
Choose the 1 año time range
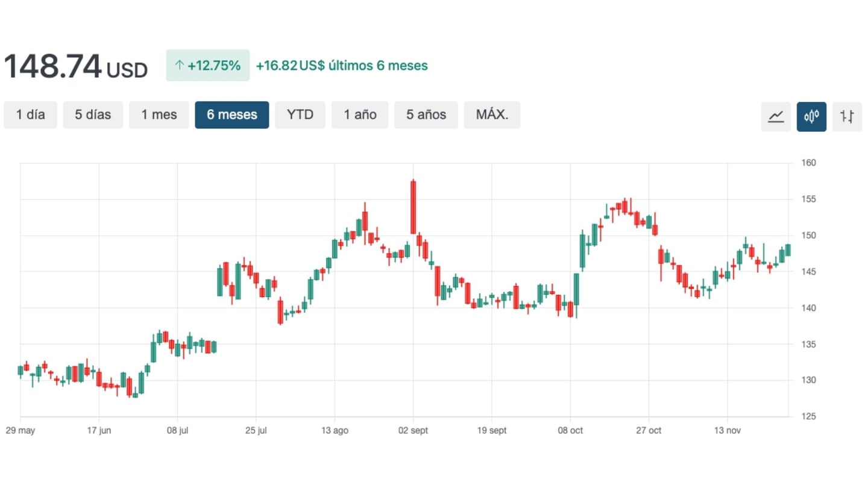pos(360,114)
